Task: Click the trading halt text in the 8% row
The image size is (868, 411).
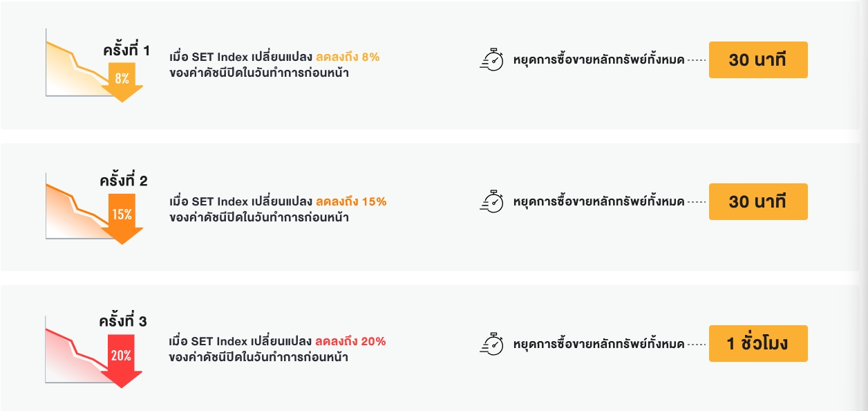Action: (598, 60)
